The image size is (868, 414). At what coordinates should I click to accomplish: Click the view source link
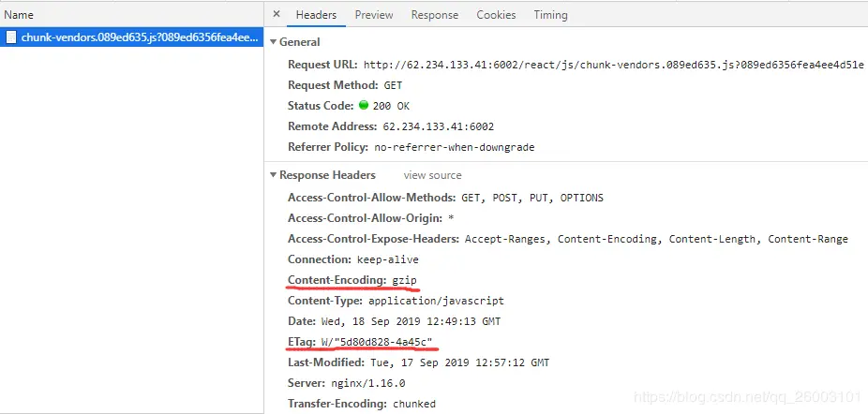point(432,175)
